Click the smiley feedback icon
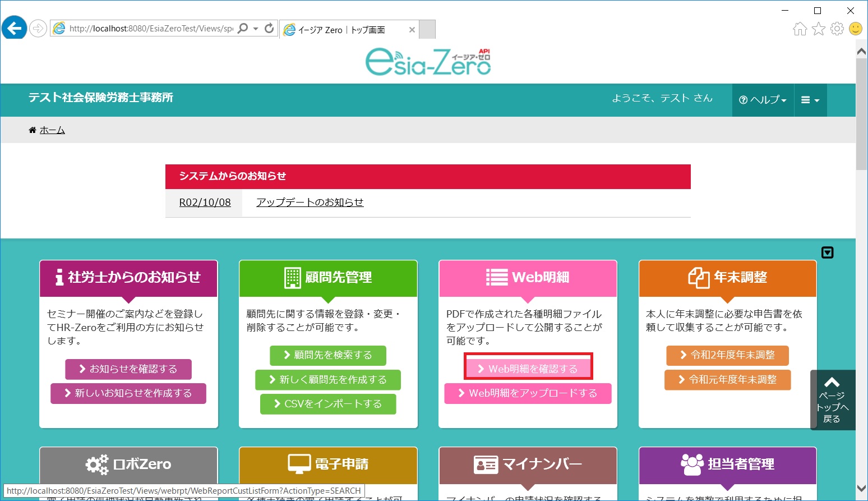The height and width of the screenshot is (501, 868). click(856, 29)
